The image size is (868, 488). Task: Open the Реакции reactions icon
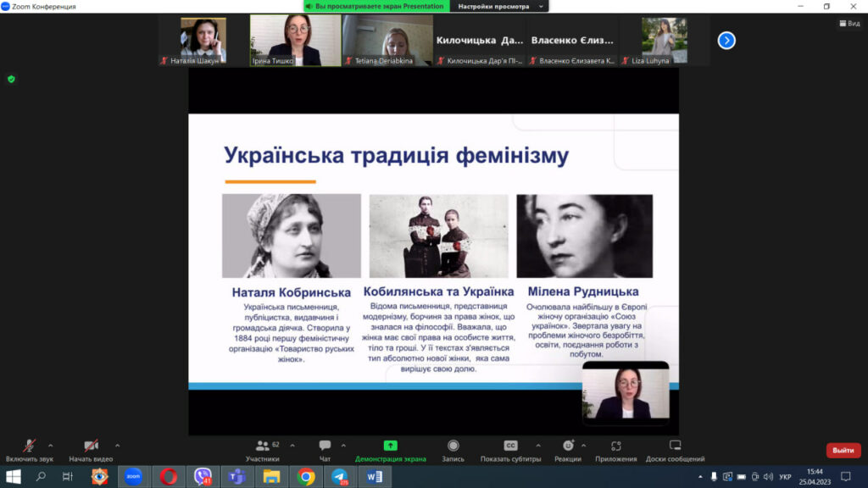point(568,446)
